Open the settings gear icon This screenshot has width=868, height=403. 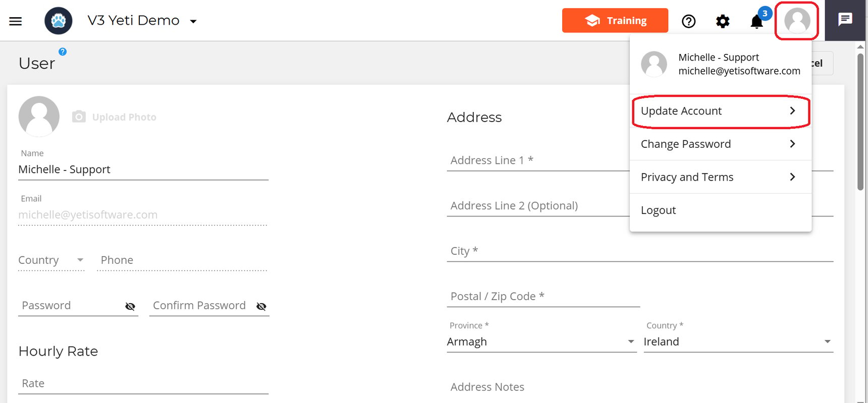[x=723, y=21]
